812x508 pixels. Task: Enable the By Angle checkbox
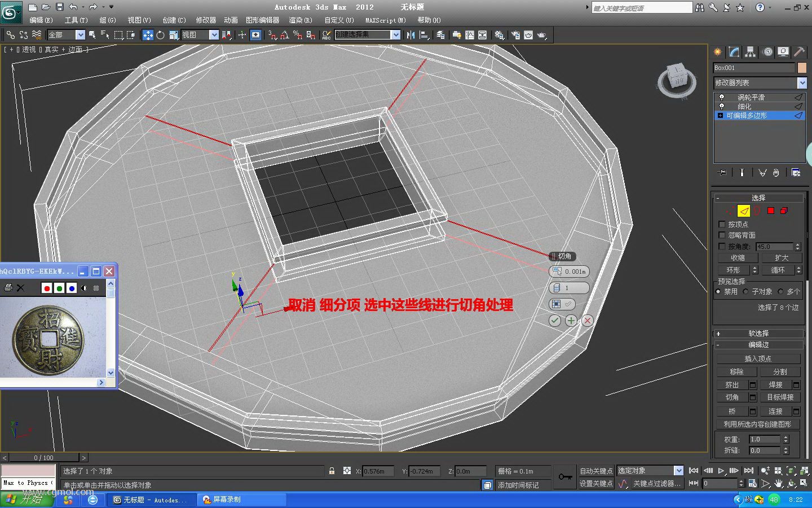[722, 246]
